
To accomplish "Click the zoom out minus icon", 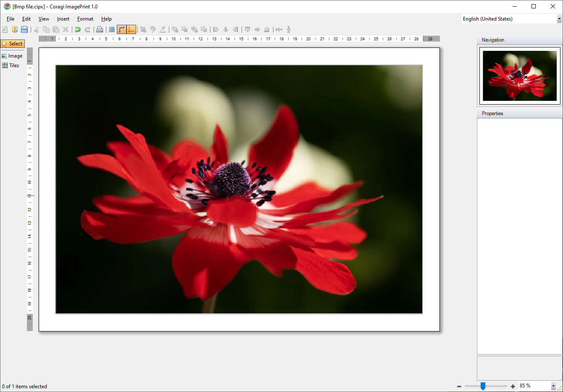I will coord(459,386).
